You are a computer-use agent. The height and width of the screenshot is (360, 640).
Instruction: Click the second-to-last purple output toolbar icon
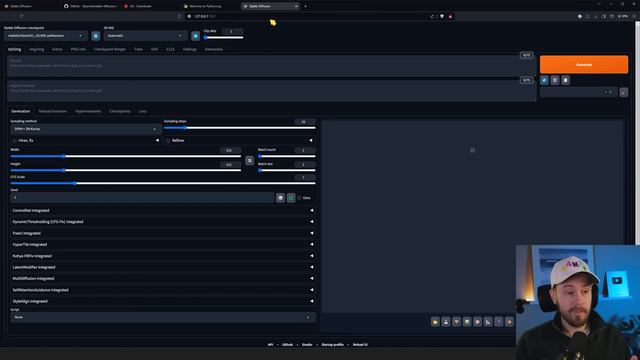499,322
